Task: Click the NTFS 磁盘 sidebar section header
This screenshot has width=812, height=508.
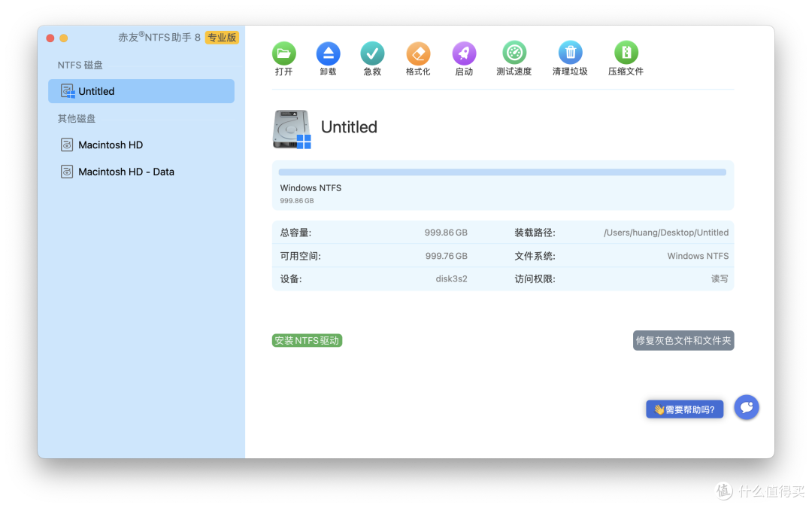Action: 80,65
